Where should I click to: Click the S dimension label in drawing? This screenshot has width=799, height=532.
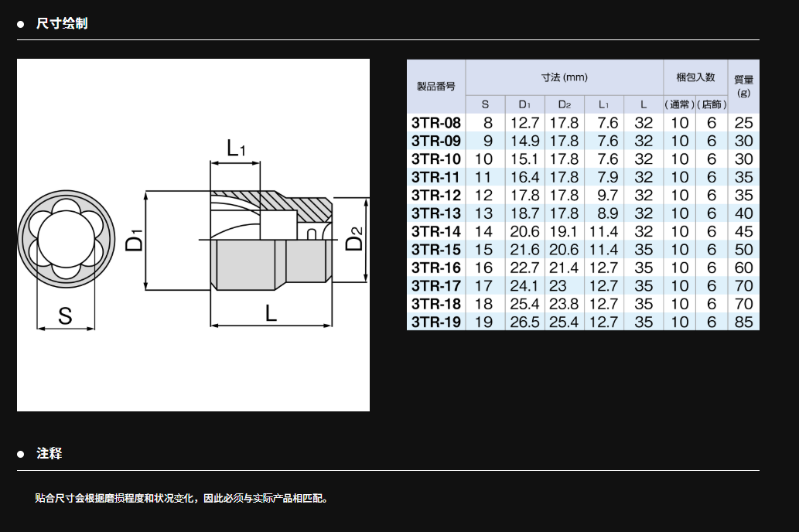pos(66,315)
